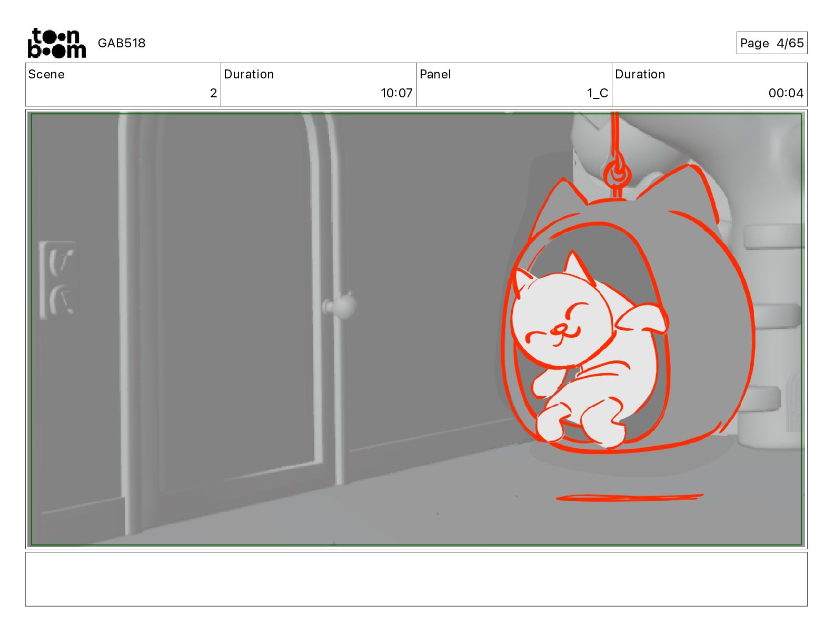Select the panel duration value 00:04

point(786,93)
